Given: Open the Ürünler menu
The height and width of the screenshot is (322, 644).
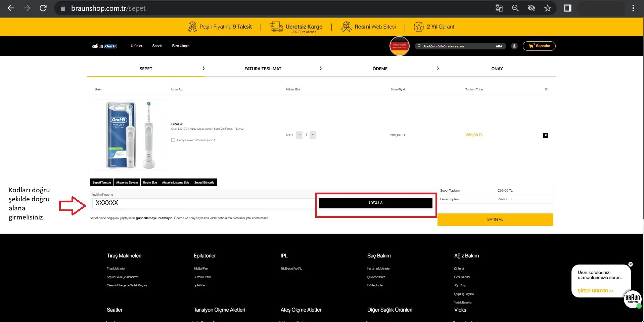Looking at the screenshot, I should [x=136, y=46].
